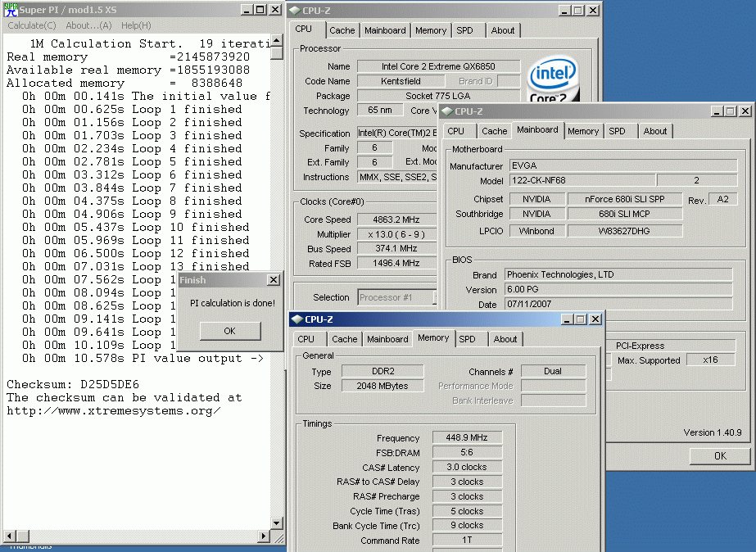Select Cache tab in Mainboard CPU-Z window

pyautogui.click(x=494, y=131)
